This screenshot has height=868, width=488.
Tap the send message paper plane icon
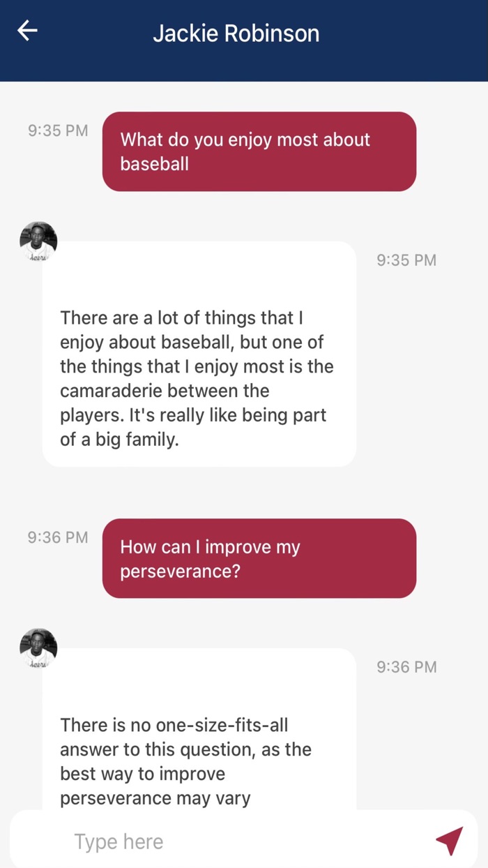point(449,839)
